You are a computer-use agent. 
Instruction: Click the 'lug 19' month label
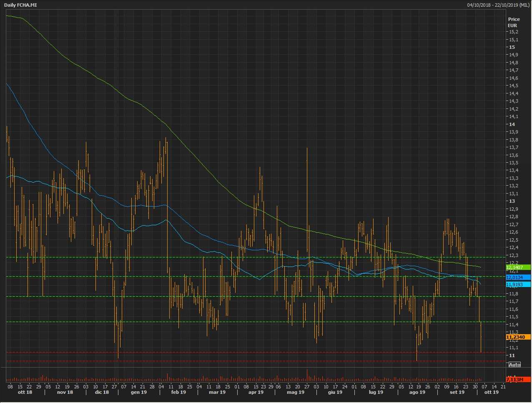376,392
